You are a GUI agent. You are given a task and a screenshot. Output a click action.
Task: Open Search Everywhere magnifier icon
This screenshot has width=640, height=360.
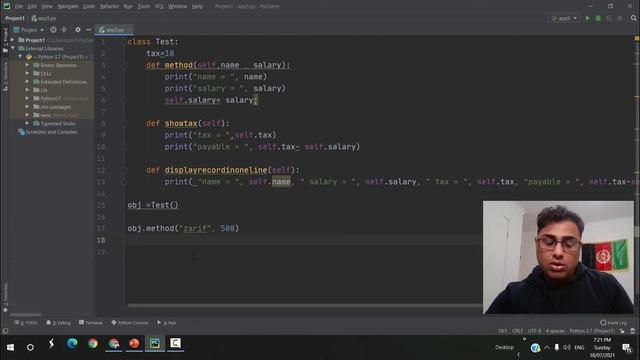pyautogui.click(x=633, y=18)
